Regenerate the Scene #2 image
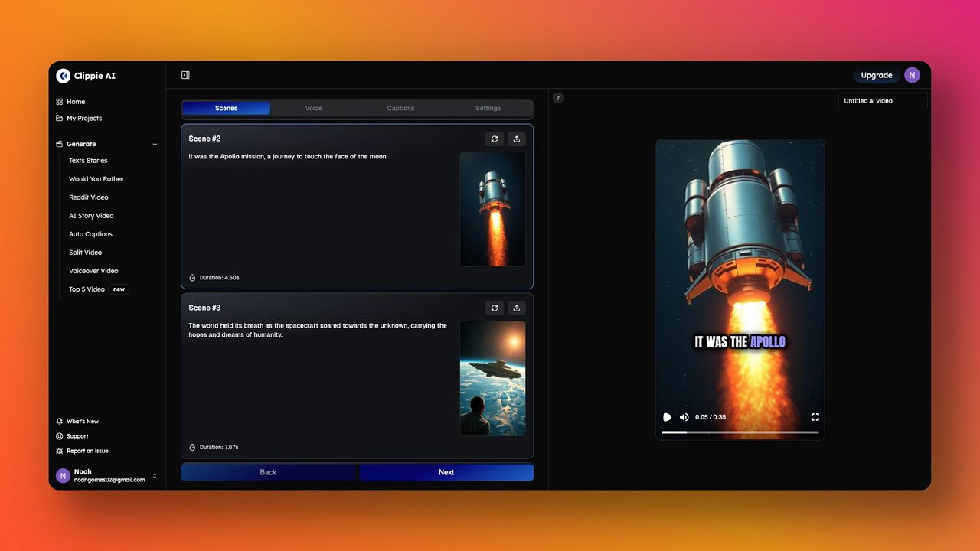This screenshot has width=980, height=551. click(x=495, y=139)
